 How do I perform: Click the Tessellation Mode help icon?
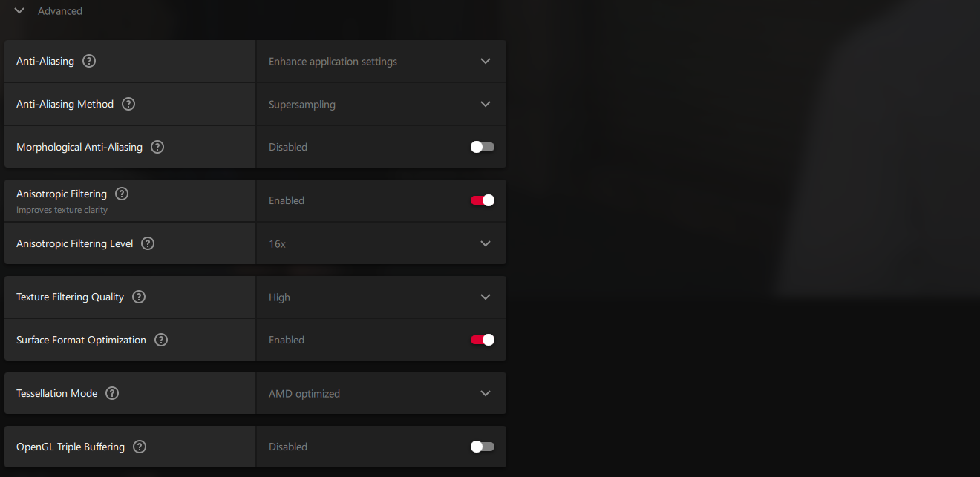coord(112,393)
